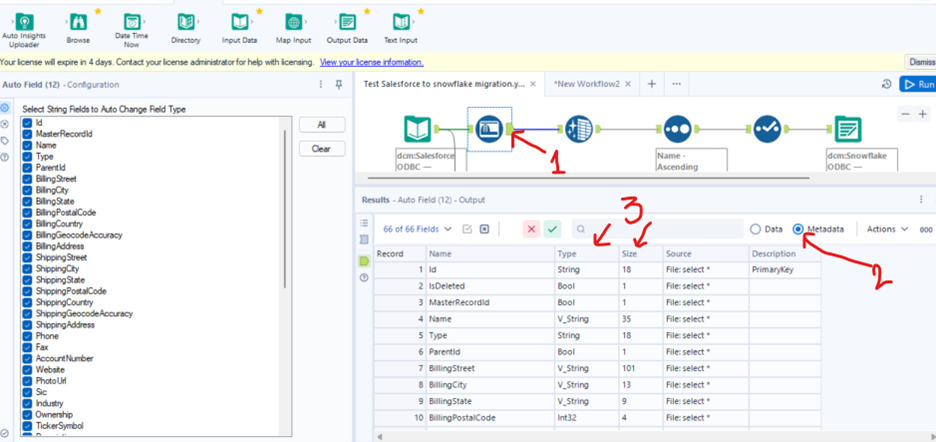Uncheck the BillingStreet field checkbox
936x442 pixels.
[x=28, y=179]
